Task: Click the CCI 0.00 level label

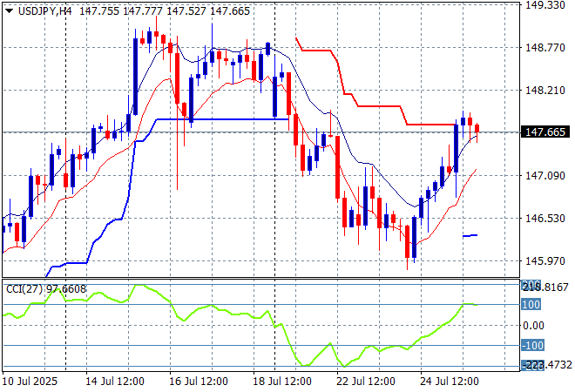Action: [x=533, y=326]
